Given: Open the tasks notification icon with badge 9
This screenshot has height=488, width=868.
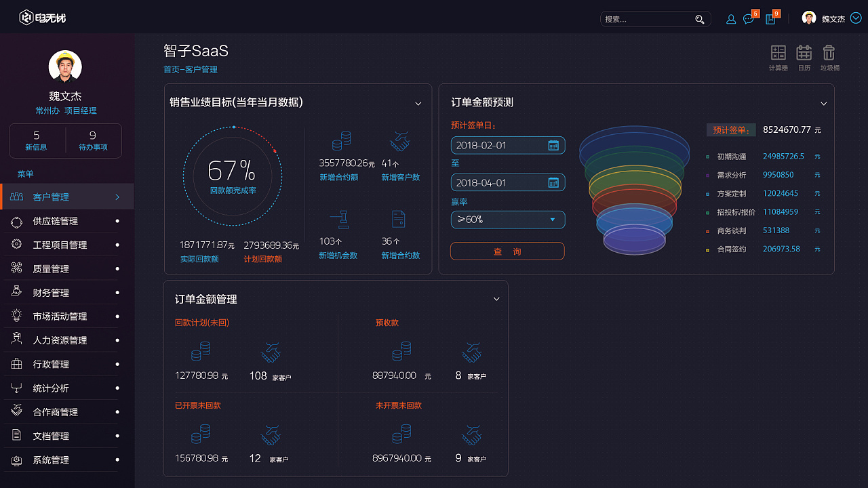Looking at the screenshot, I should tap(770, 19).
